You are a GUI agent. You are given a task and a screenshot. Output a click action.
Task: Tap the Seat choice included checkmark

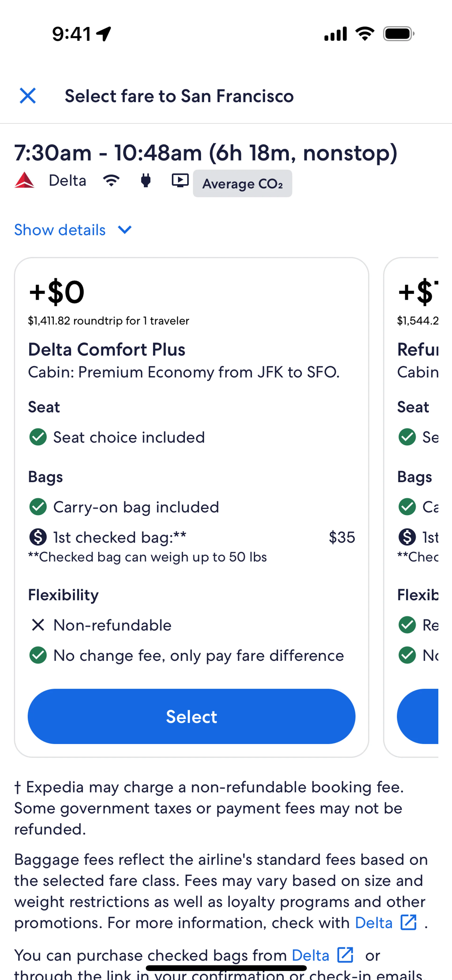[38, 437]
